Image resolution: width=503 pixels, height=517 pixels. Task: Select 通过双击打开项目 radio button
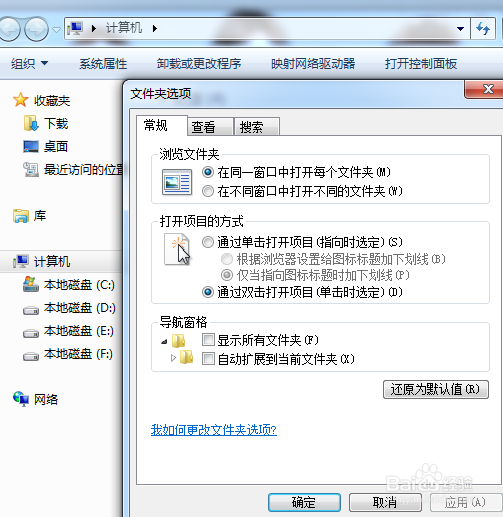click(x=208, y=292)
